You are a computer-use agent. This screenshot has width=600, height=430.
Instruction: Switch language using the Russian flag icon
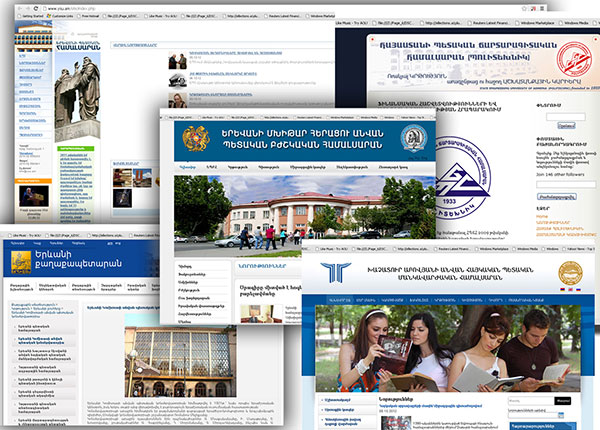(x=578, y=290)
